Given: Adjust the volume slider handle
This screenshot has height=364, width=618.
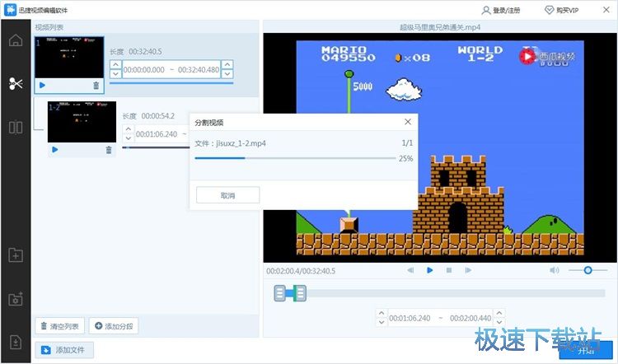Looking at the screenshot, I should click(x=588, y=270).
